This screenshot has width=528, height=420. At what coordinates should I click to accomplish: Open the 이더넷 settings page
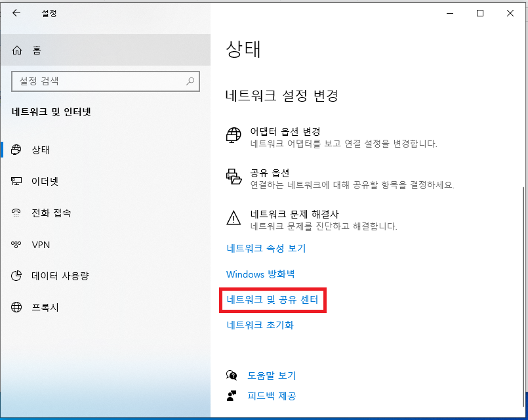point(106,181)
